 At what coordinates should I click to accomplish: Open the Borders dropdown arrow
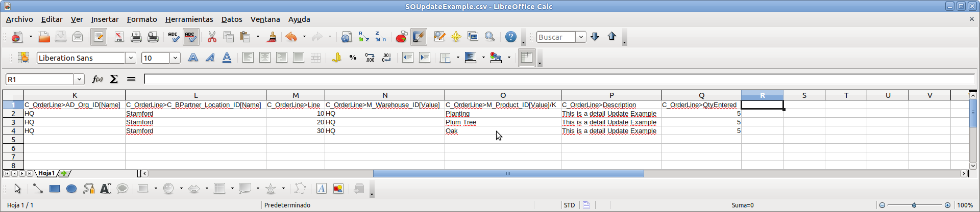tap(457, 58)
